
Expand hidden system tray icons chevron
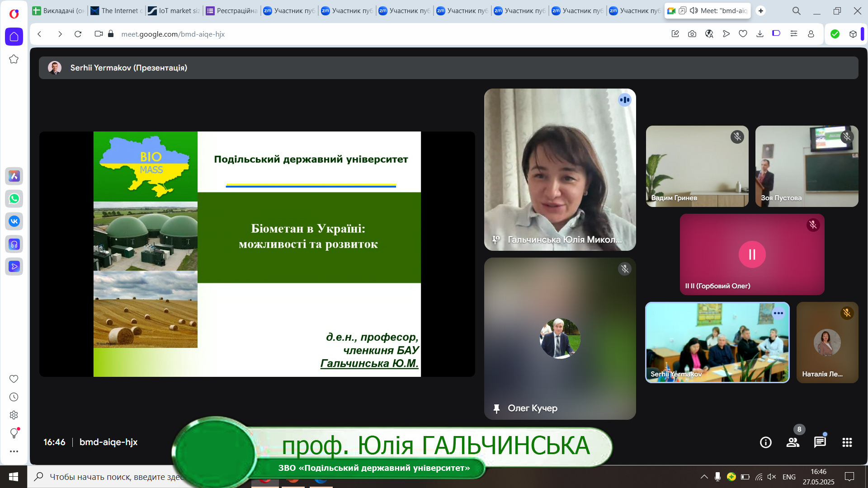pyautogui.click(x=704, y=477)
